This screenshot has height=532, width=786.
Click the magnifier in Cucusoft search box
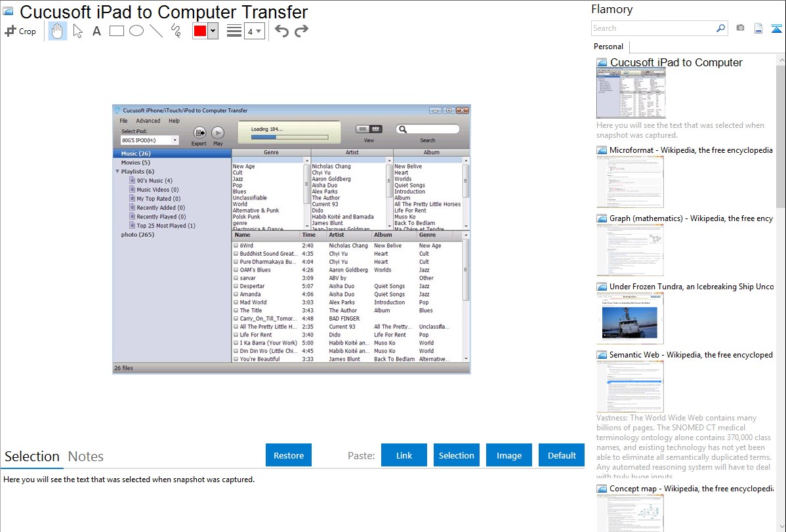click(x=402, y=129)
